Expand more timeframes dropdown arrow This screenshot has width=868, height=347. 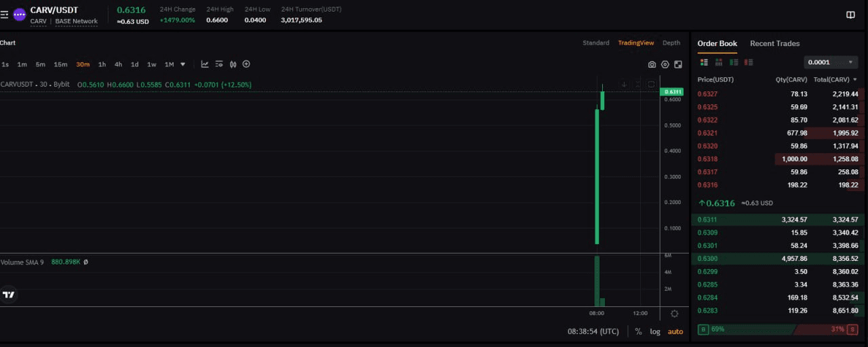click(182, 64)
